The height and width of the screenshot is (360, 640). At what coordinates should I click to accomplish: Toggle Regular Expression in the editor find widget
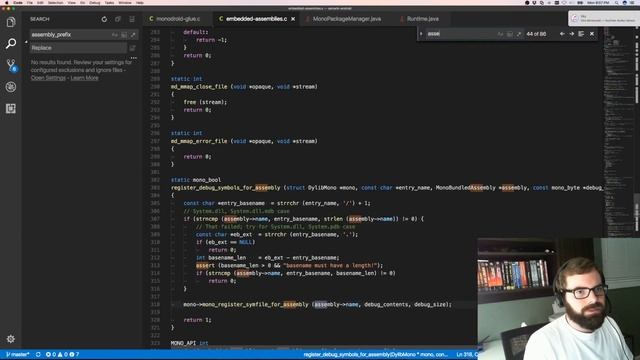519,34
